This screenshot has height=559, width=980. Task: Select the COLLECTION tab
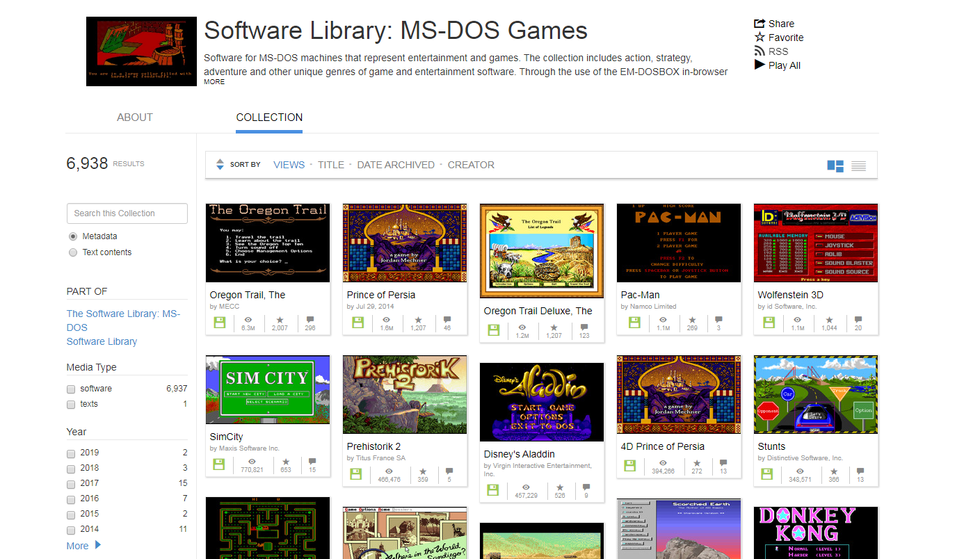pyautogui.click(x=269, y=118)
